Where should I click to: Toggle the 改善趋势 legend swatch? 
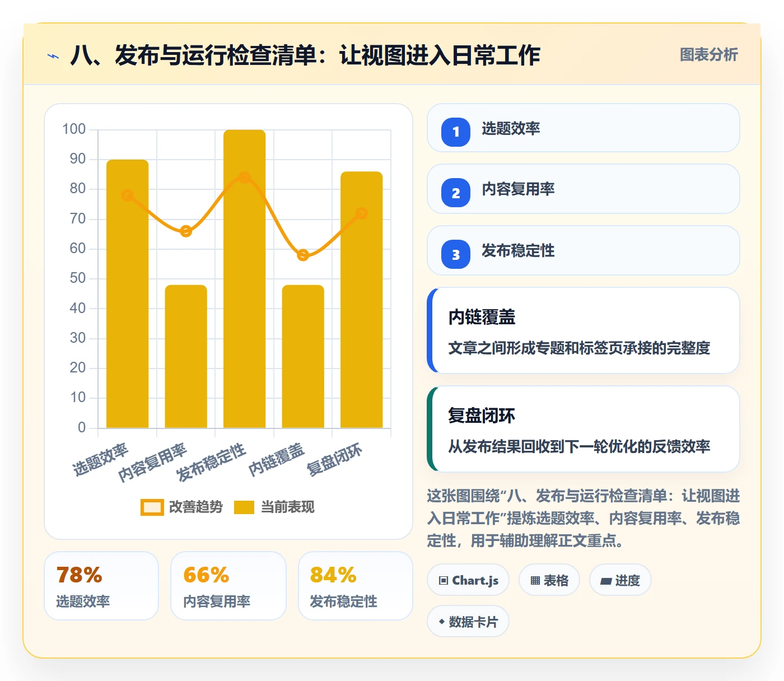152,507
